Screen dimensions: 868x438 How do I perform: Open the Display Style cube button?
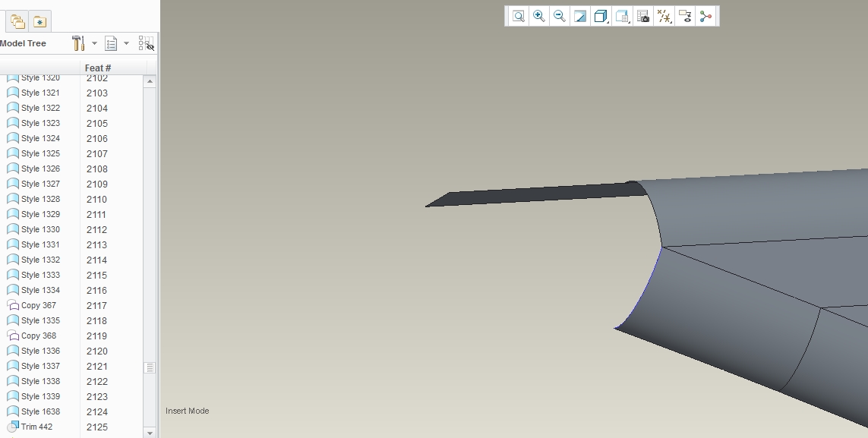(601, 16)
